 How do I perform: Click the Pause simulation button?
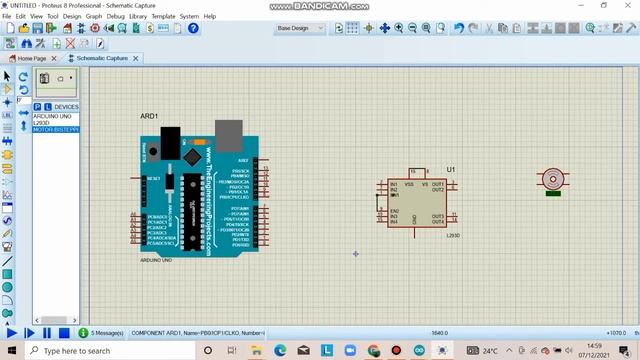pos(47,333)
